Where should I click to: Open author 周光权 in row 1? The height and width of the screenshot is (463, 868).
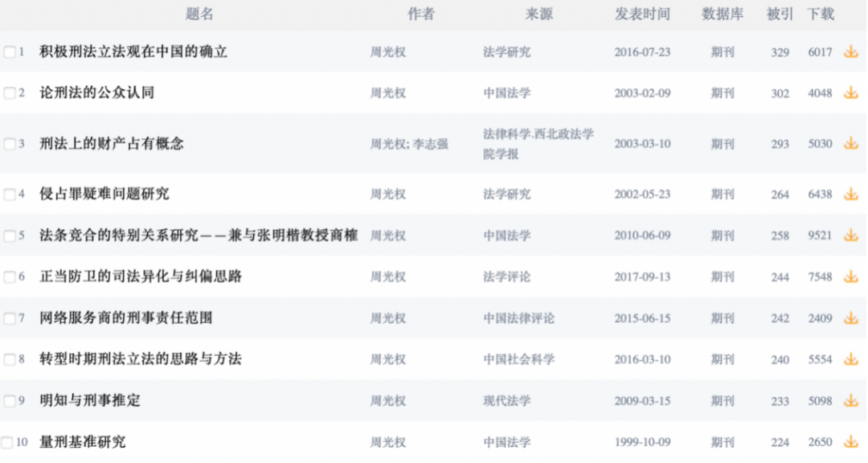[x=388, y=52]
